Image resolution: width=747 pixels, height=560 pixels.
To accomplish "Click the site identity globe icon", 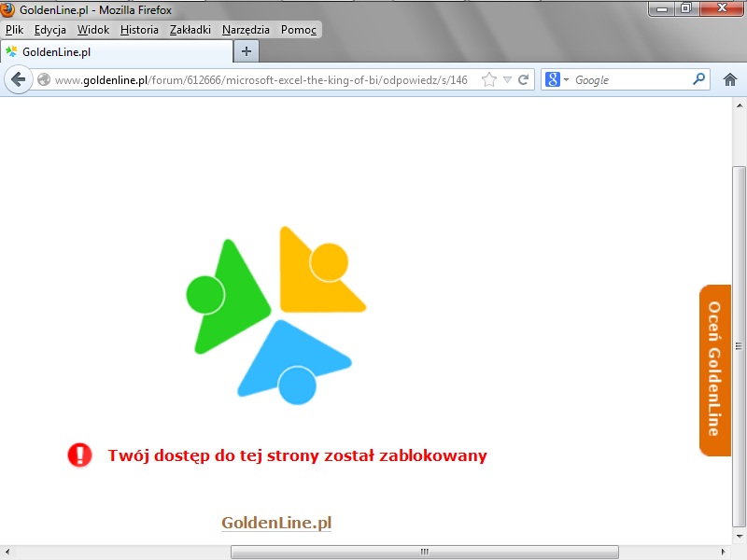I will click(44, 79).
